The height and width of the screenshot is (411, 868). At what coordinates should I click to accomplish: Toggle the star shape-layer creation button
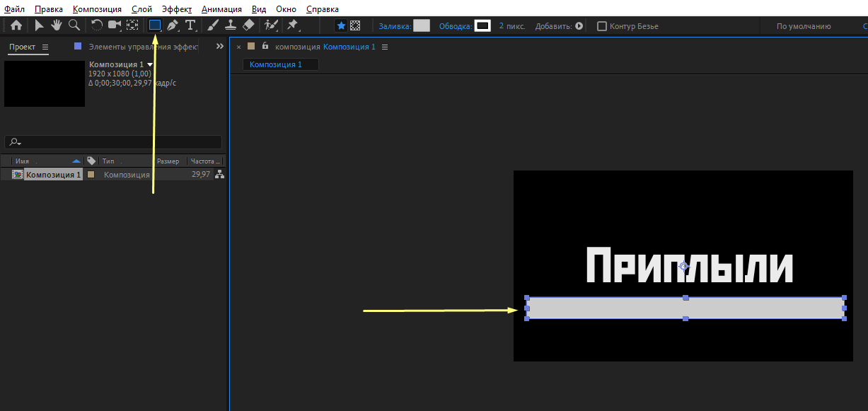tap(341, 25)
